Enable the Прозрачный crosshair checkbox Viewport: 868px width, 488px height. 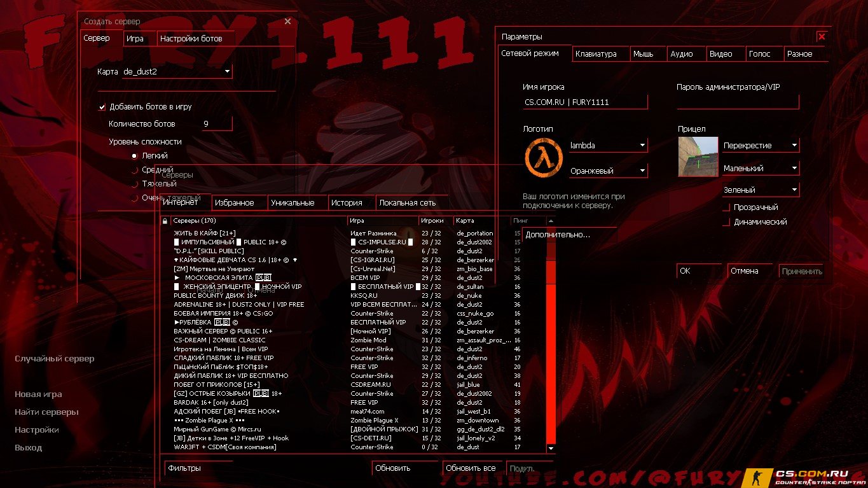point(726,207)
